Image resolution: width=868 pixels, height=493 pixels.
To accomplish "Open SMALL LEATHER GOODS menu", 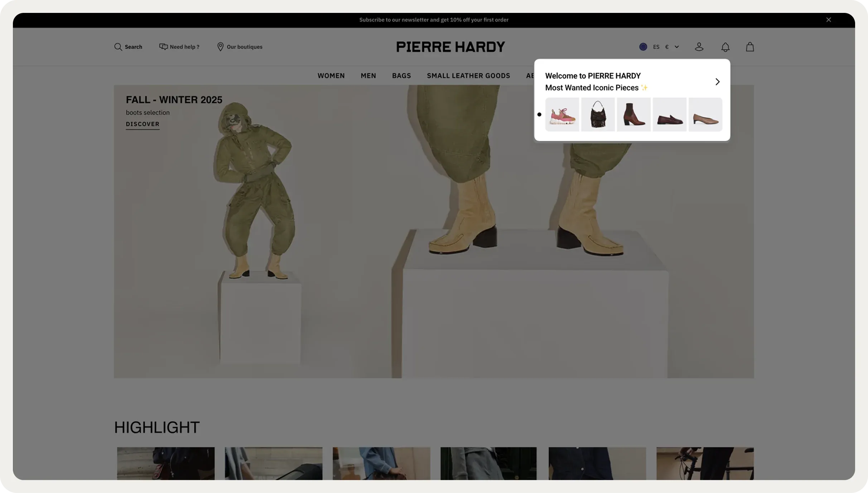I will [x=468, y=76].
